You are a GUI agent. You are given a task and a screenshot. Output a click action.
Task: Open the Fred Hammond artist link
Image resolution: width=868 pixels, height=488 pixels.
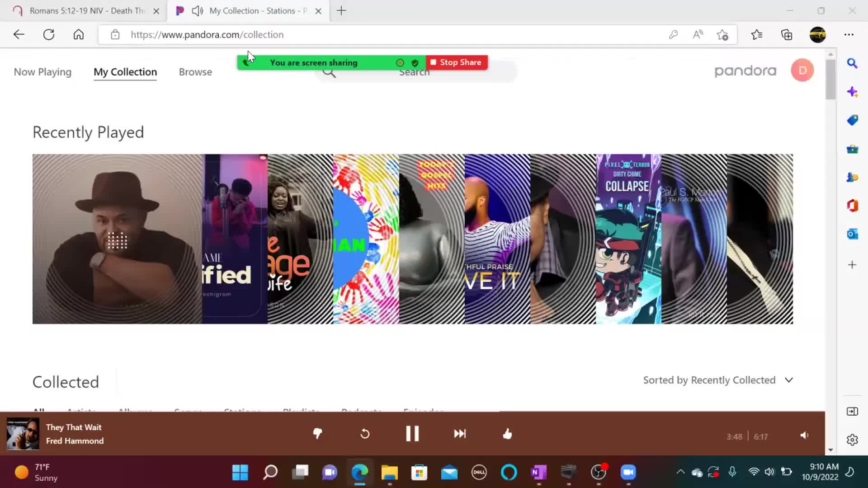coord(75,441)
